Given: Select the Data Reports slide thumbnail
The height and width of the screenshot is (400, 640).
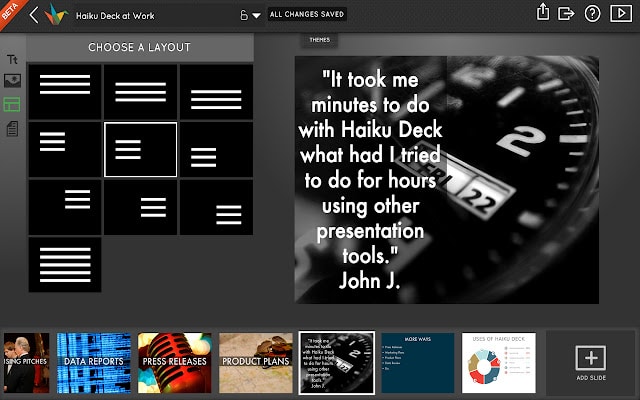Looking at the screenshot, I should 94,363.
